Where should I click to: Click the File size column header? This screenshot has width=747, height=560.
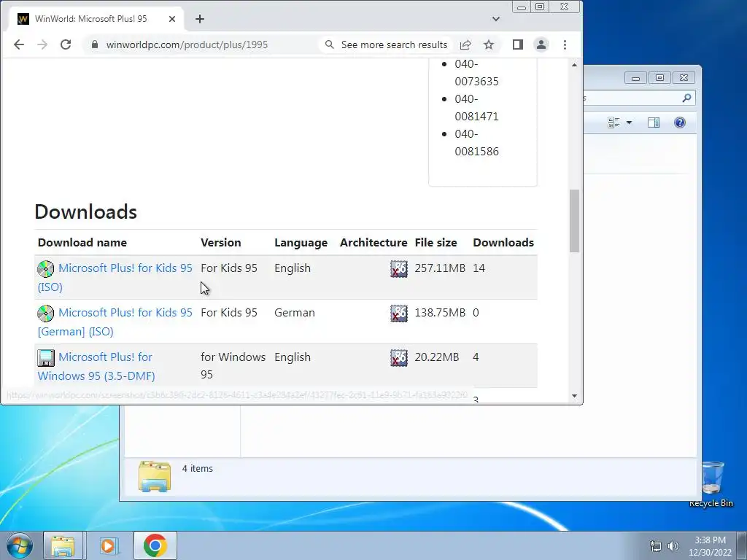pyautogui.click(x=436, y=242)
